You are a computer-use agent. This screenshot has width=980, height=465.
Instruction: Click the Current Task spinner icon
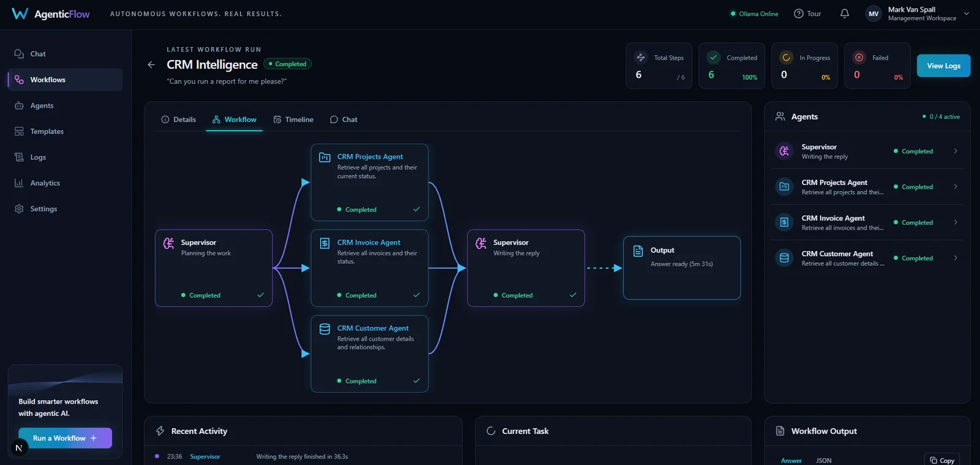[491, 431]
